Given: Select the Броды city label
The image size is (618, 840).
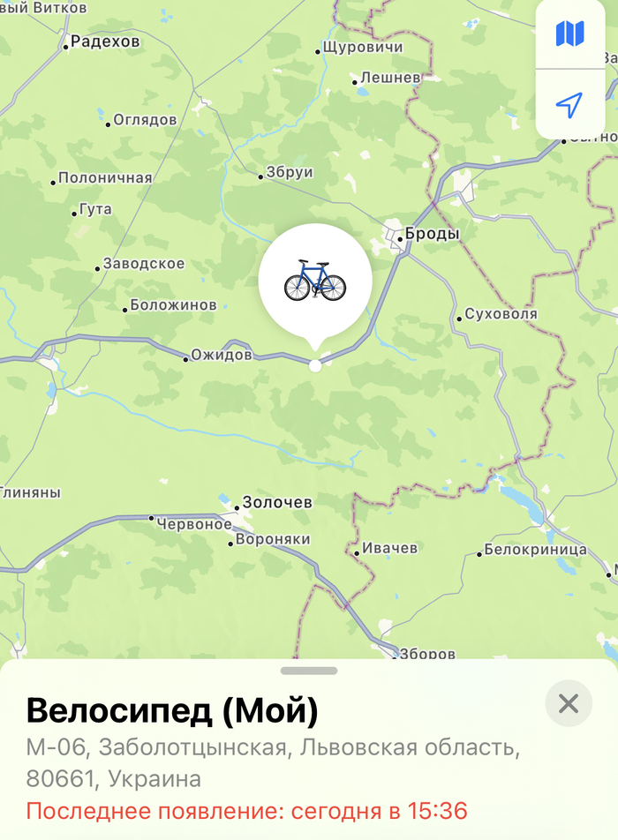Looking at the screenshot, I should click(432, 234).
